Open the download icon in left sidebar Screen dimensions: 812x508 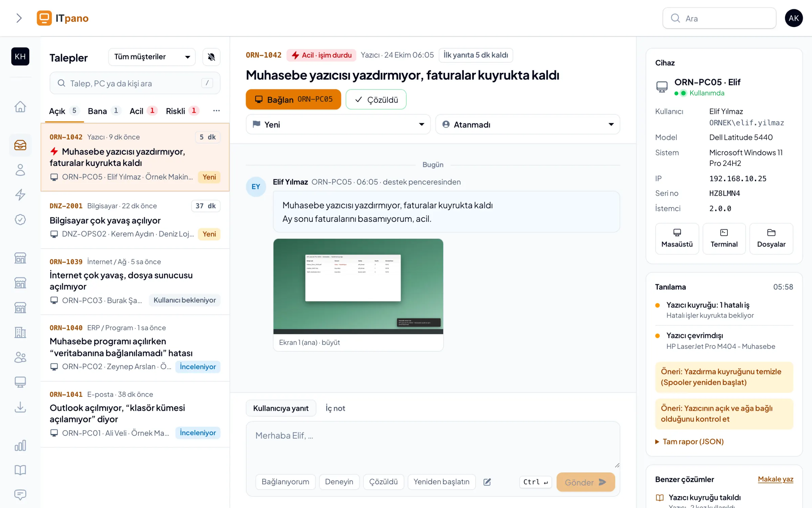pos(20,407)
